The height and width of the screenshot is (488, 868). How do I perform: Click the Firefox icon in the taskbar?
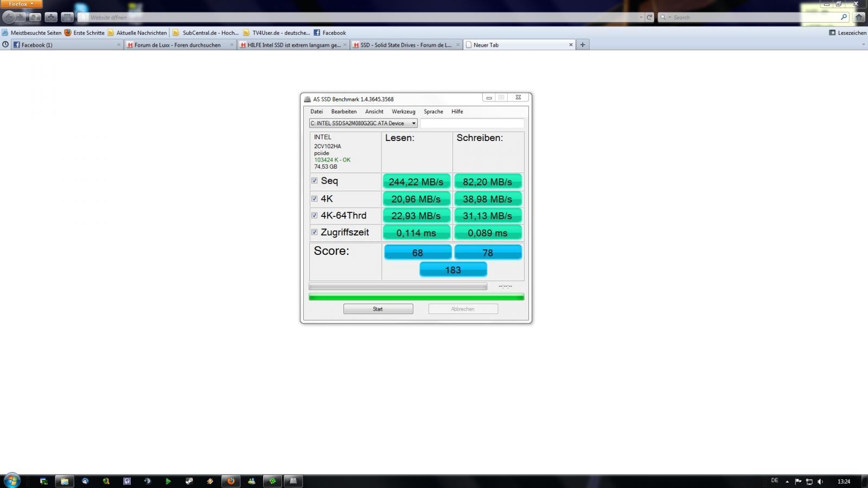tap(231, 481)
